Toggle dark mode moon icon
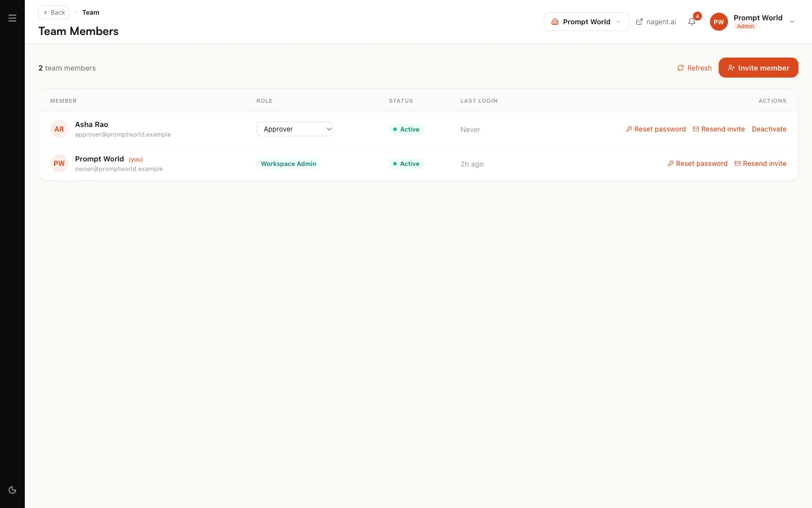Viewport: 812px width, 508px height. (x=12, y=490)
